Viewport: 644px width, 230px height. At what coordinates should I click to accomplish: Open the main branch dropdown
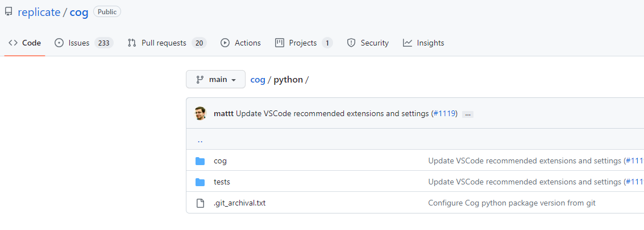click(x=215, y=80)
